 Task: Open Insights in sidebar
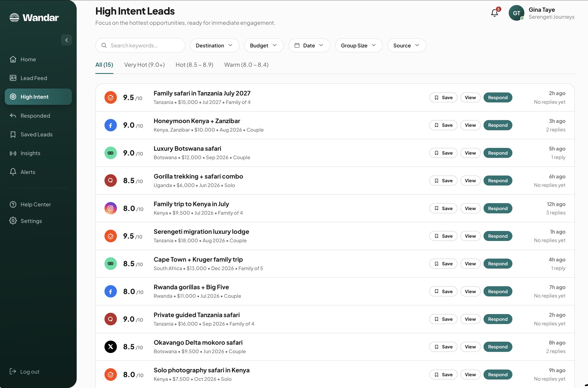[38, 153]
